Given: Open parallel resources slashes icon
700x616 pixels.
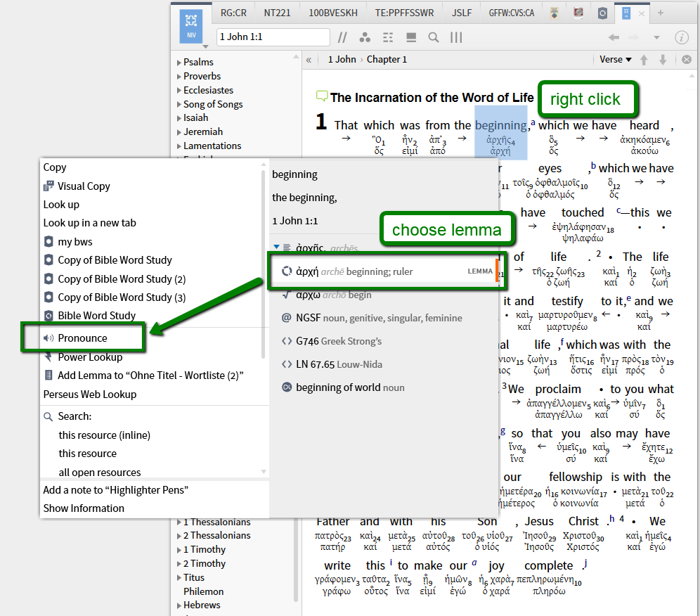Looking at the screenshot, I should click(342, 37).
